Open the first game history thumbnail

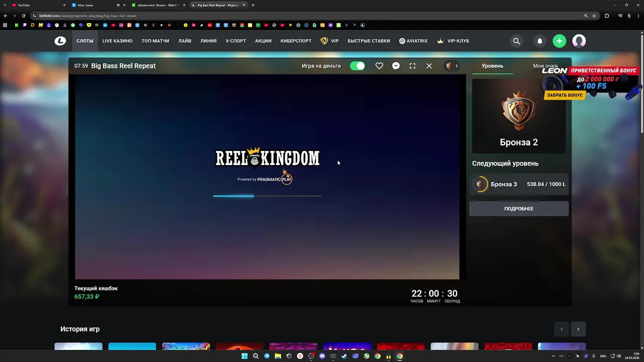pyautogui.click(x=78, y=346)
